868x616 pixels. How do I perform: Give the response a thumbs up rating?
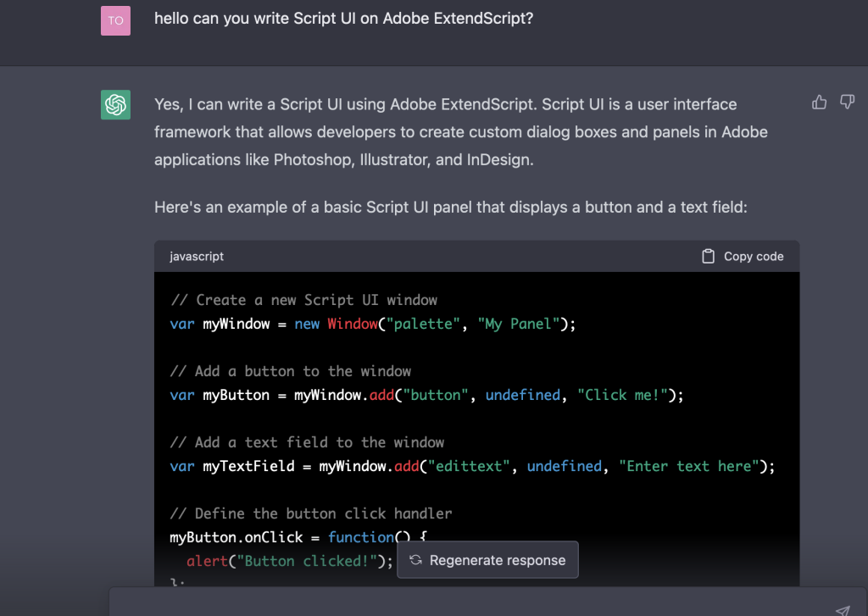coord(819,102)
